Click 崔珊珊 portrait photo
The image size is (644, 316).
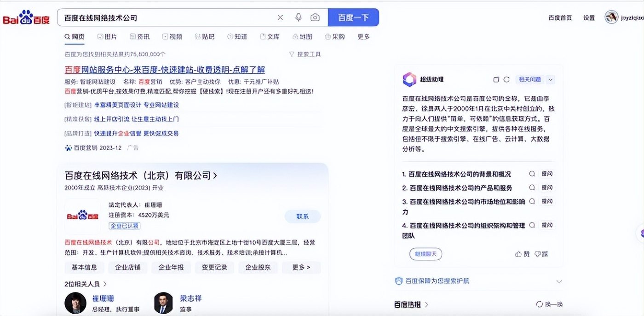pos(75,303)
